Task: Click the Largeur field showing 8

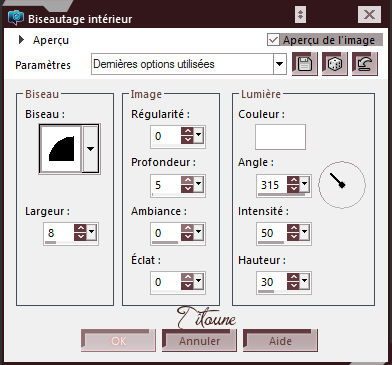Action: point(59,232)
